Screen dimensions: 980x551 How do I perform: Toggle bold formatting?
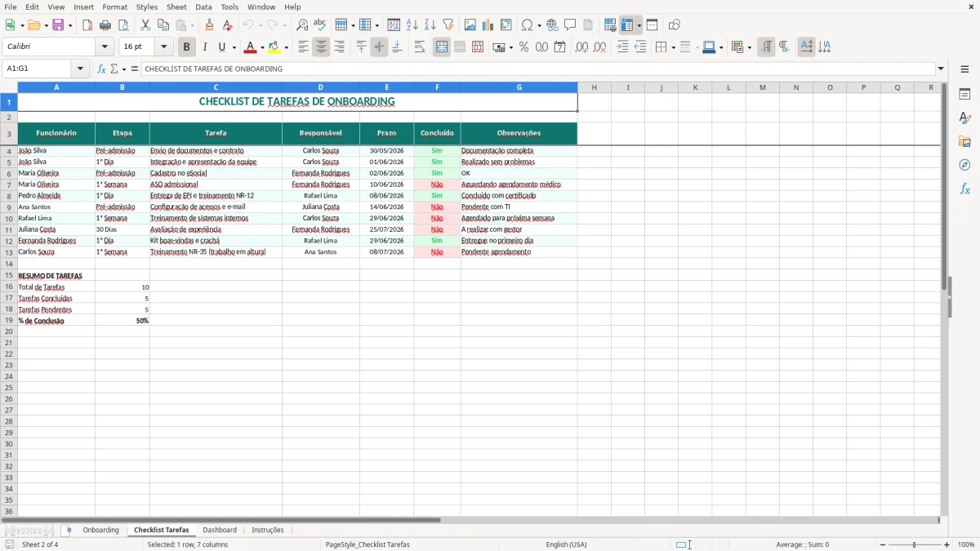(187, 47)
